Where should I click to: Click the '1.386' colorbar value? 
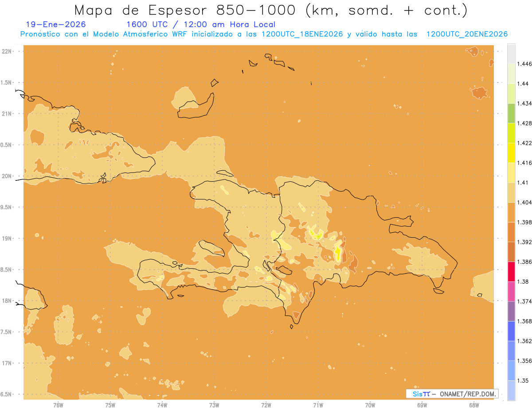click(x=524, y=262)
